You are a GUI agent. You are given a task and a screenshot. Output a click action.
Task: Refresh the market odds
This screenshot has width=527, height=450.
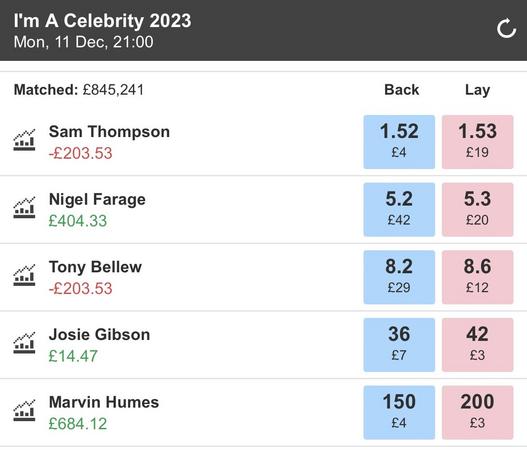pos(506,29)
